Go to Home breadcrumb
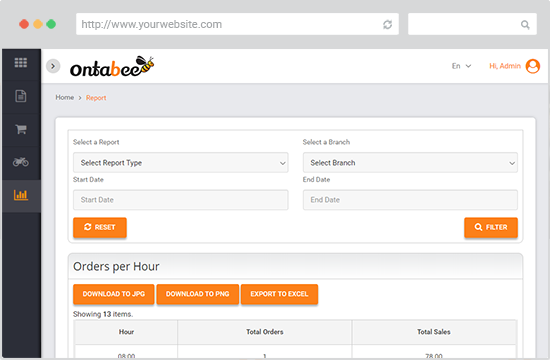 pos(65,97)
